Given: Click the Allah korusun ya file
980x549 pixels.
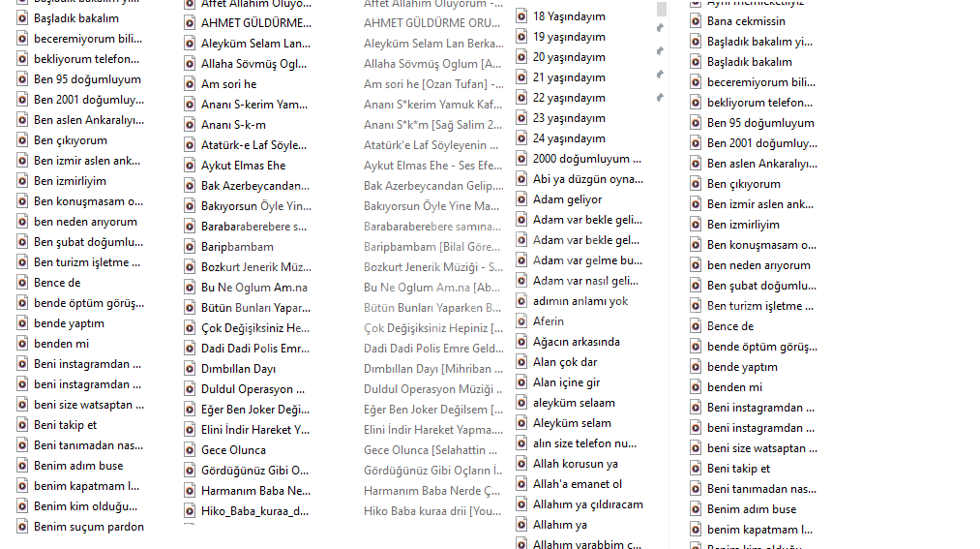Looking at the screenshot, I should click(575, 464).
